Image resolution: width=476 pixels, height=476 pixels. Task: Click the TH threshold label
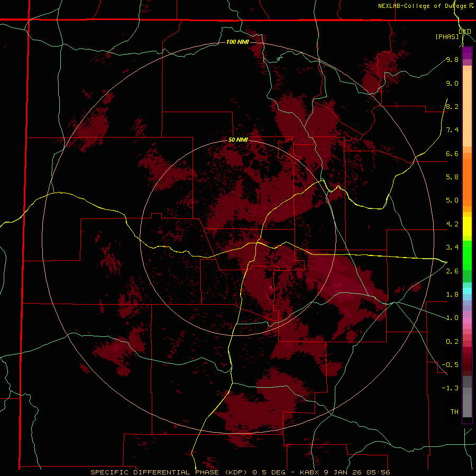[454, 412]
